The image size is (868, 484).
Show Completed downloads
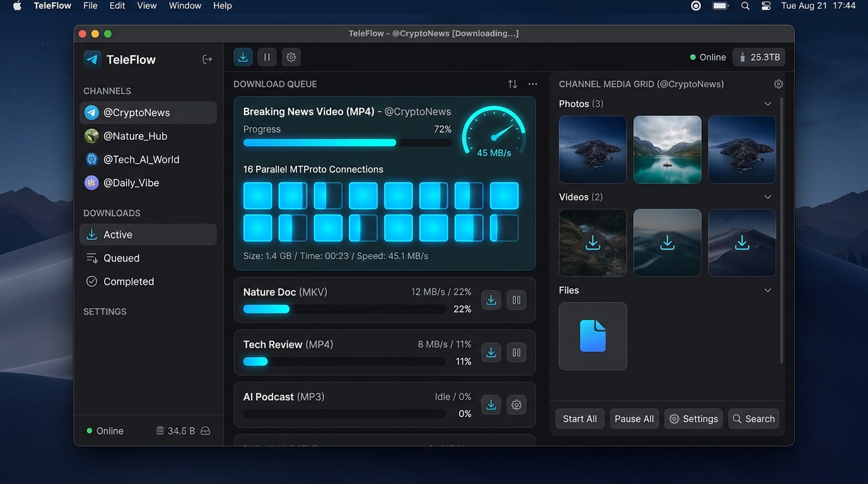click(x=148, y=282)
